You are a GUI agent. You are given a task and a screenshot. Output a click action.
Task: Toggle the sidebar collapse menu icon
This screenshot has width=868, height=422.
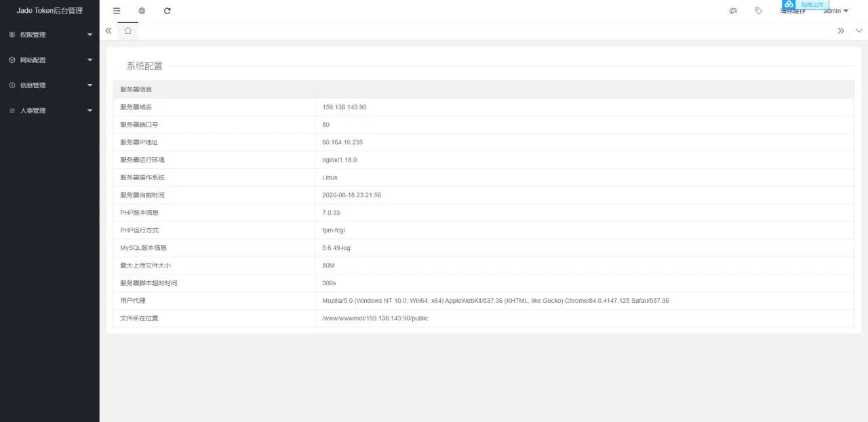117,11
